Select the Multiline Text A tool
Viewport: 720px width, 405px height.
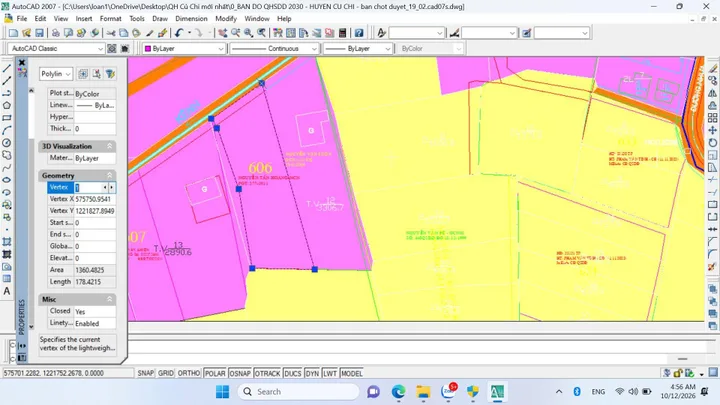6,291
